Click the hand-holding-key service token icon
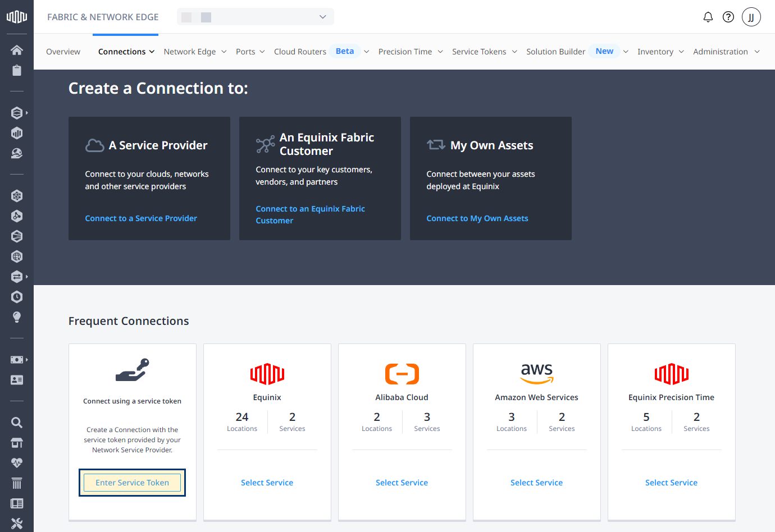This screenshot has width=775, height=532. click(x=133, y=370)
